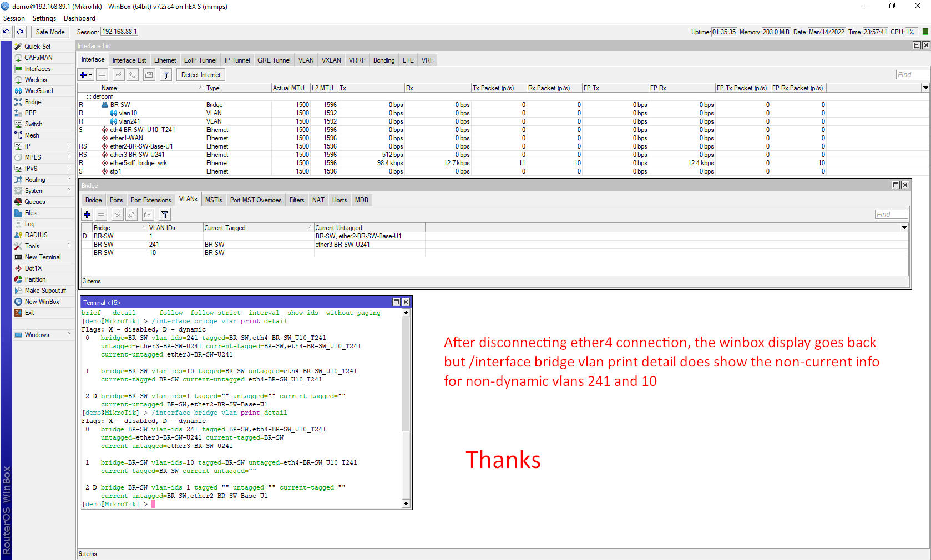Expand Routing submenu in sidebar
931x560 pixels.
click(69, 180)
